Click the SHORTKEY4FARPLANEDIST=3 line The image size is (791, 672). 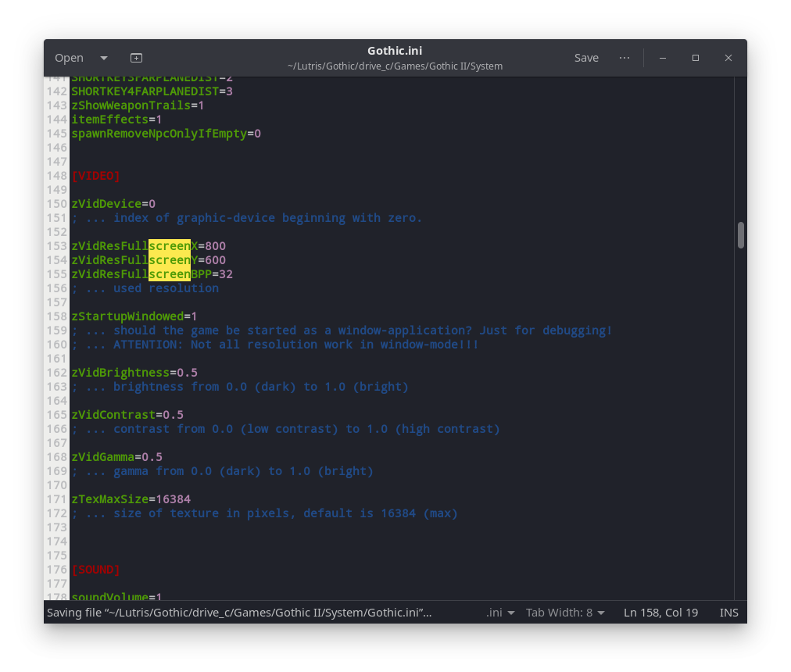152,91
